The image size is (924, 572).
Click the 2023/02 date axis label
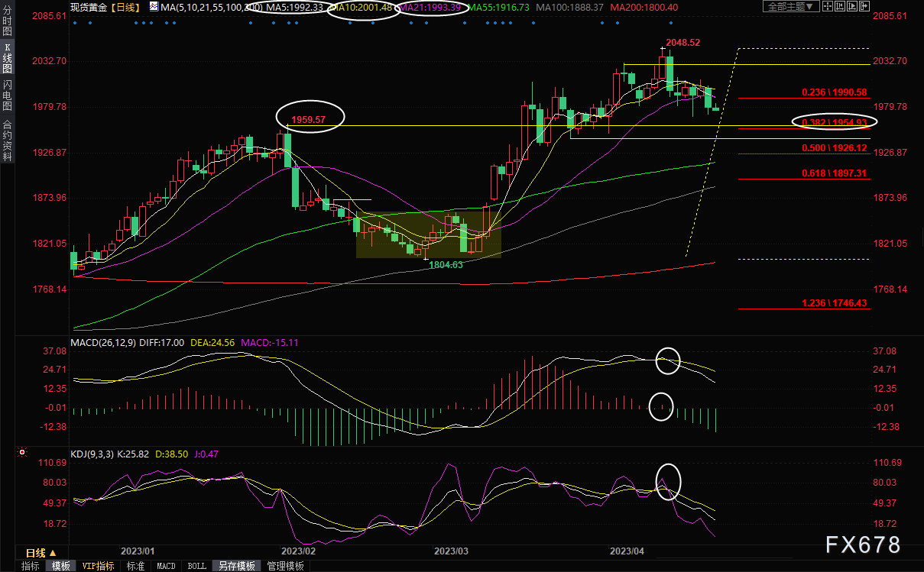(299, 551)
